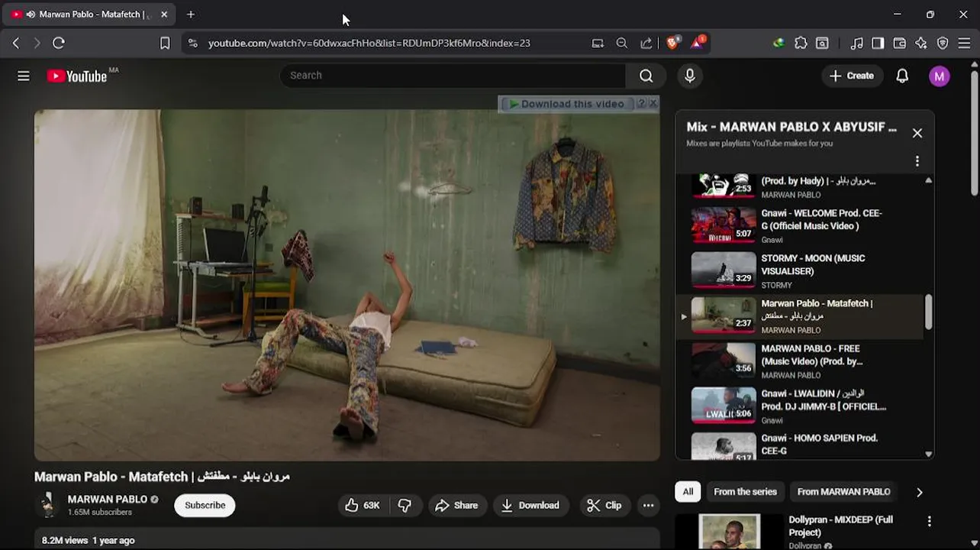Subscribe to MARWAN PABLO
Screen dimensions: 980x550
205,505
